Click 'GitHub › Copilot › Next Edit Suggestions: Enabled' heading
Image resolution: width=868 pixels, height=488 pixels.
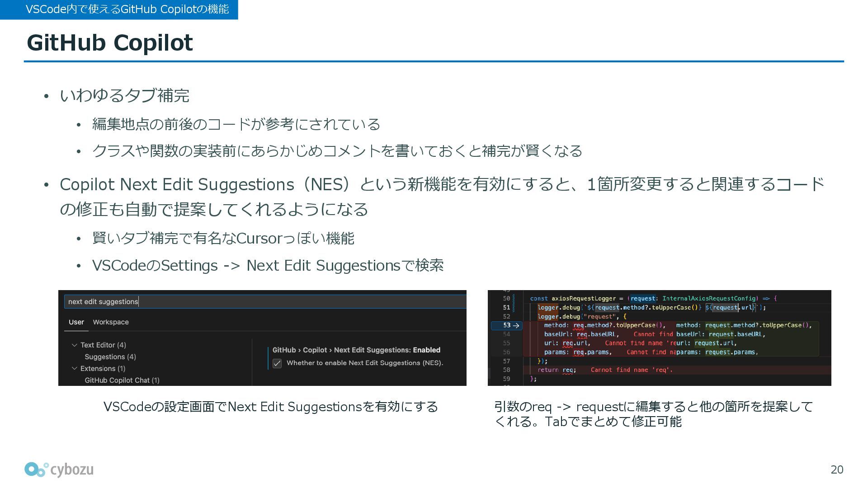coord(356,350)
